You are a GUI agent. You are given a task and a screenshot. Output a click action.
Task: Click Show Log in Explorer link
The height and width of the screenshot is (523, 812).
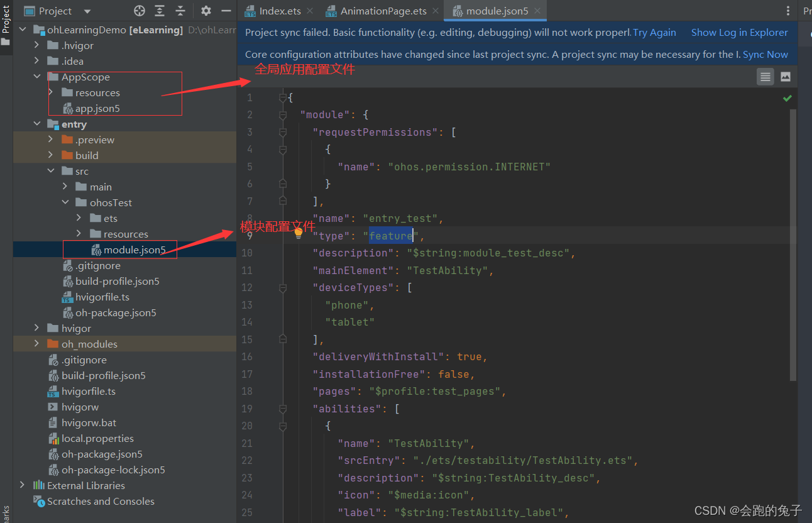[740, 33]
